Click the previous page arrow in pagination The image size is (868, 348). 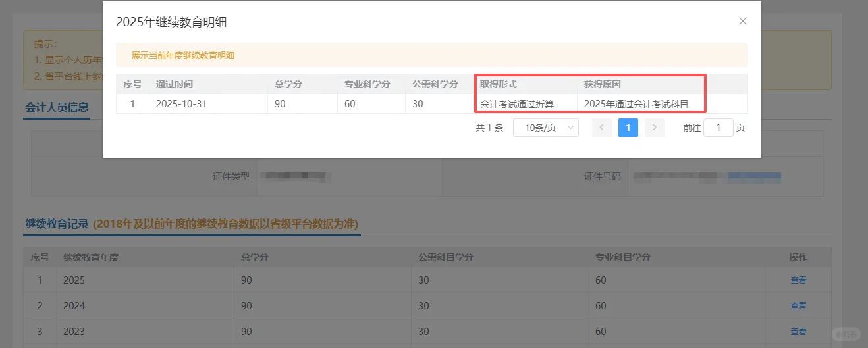point(601,128)
